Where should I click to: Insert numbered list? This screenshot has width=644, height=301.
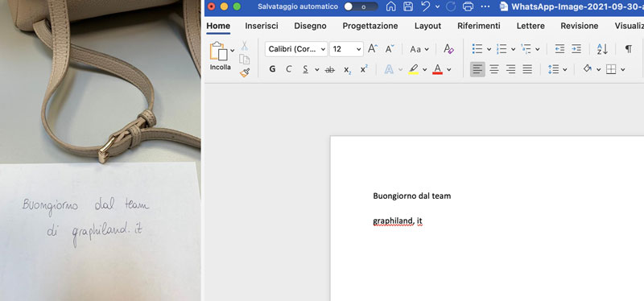(502, 49)
